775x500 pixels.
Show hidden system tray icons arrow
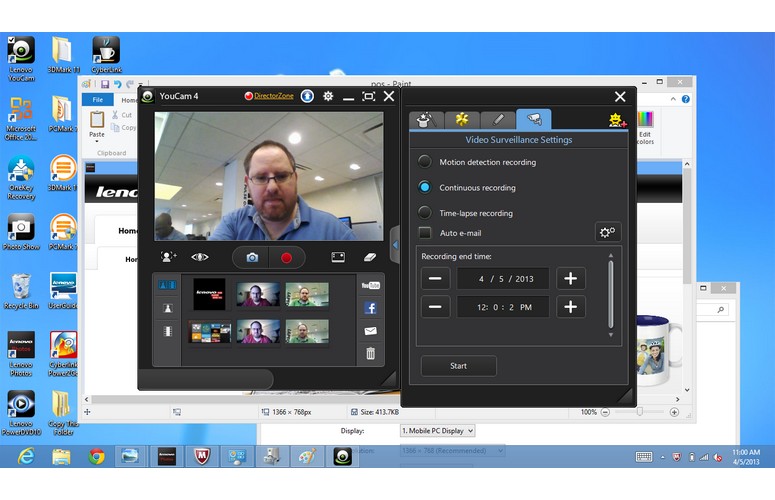pos(663,458)
